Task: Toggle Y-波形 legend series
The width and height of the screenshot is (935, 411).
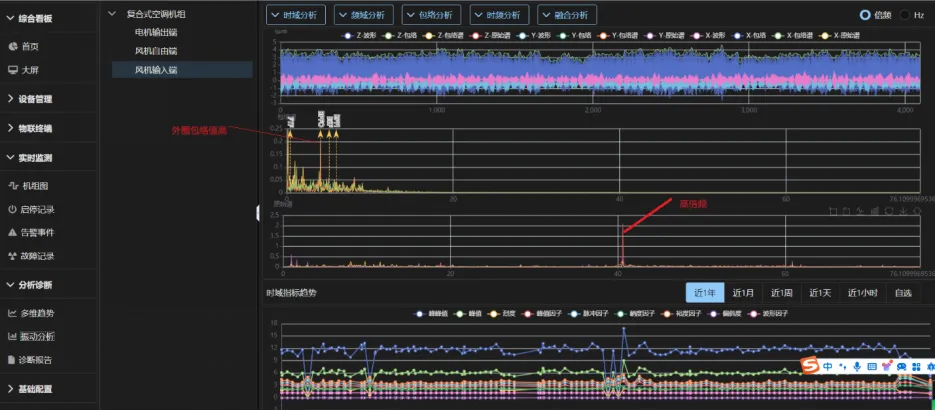Action: 534,36
